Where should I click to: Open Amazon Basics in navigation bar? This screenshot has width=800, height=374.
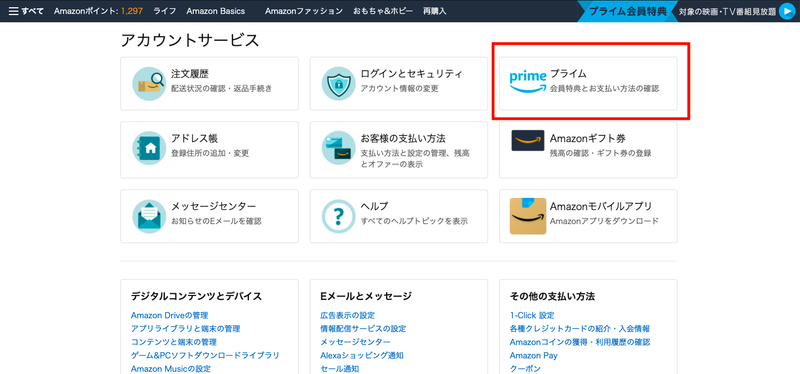click(215, 11)
